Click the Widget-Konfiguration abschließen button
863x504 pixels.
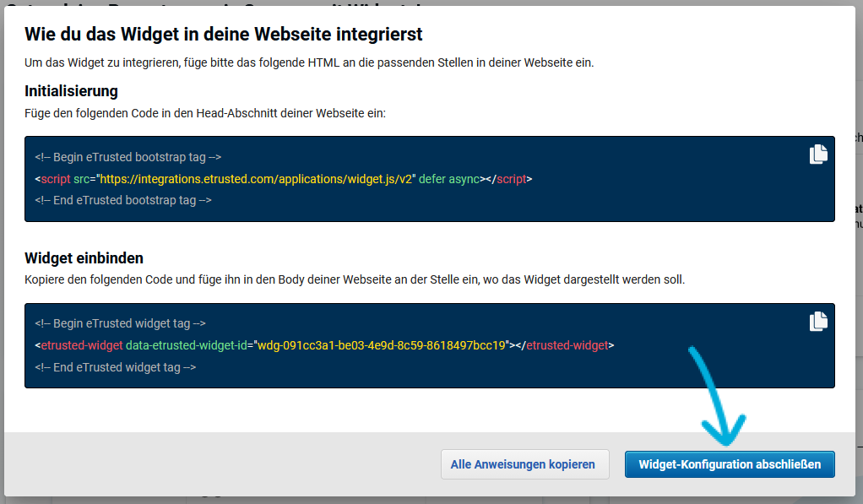[x=730, y=463]
